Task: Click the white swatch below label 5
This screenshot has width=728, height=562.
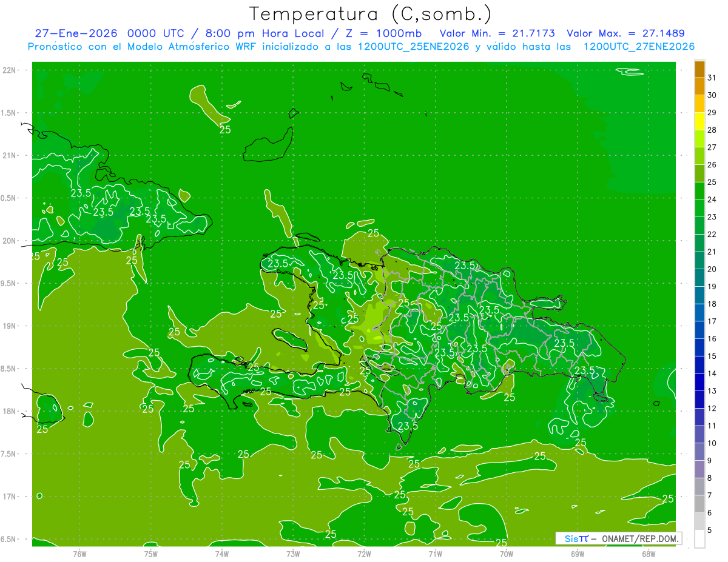Action: click(699, 538)
